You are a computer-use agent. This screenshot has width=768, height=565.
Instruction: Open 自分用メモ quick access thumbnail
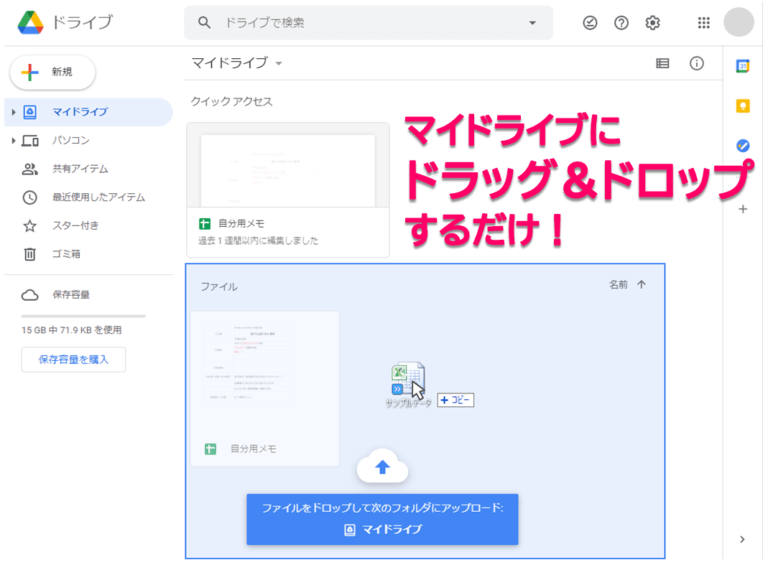pyautogui.click(x=288, y=170)
